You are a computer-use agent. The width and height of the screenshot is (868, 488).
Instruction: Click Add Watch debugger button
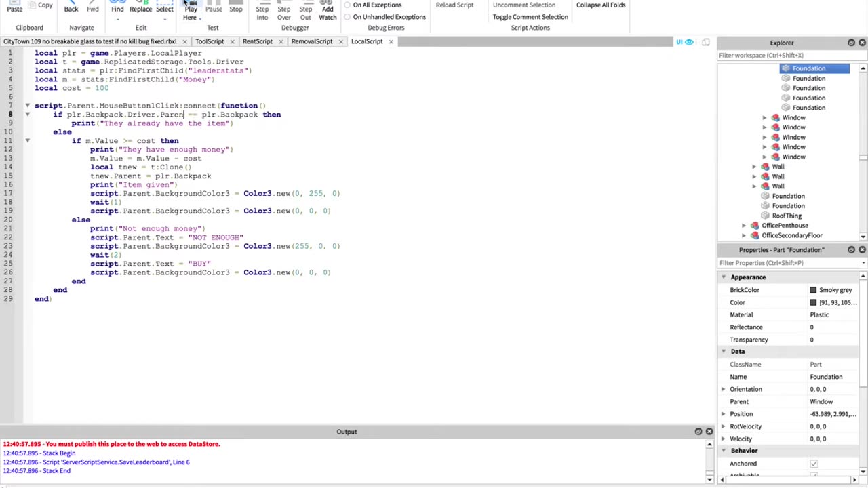tap(328, 11)
